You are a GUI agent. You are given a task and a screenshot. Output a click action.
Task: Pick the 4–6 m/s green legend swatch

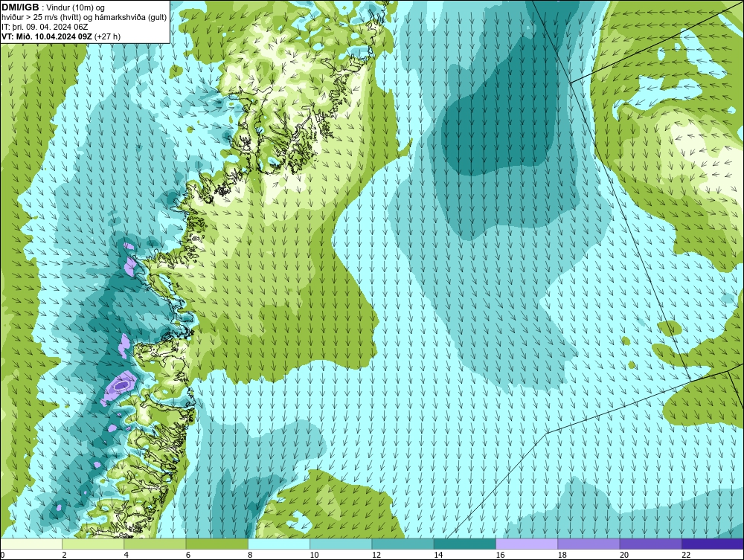point(155,544)
